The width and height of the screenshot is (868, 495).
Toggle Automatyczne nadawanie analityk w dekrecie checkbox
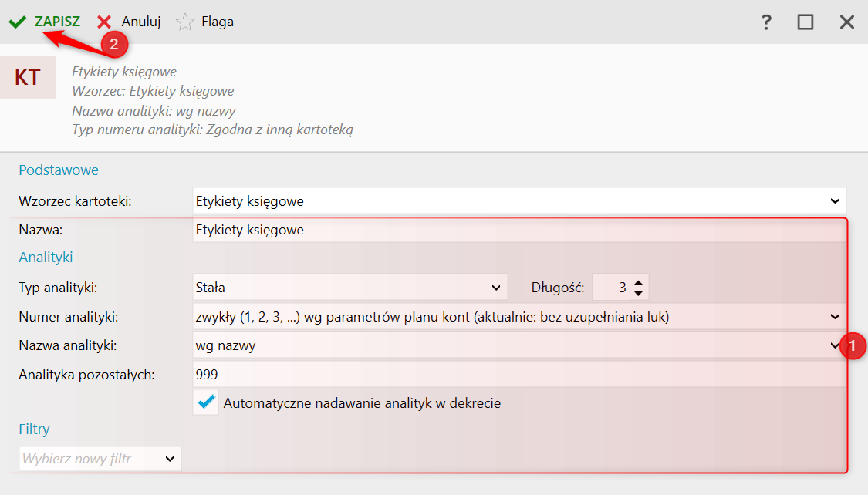[206, 402]
